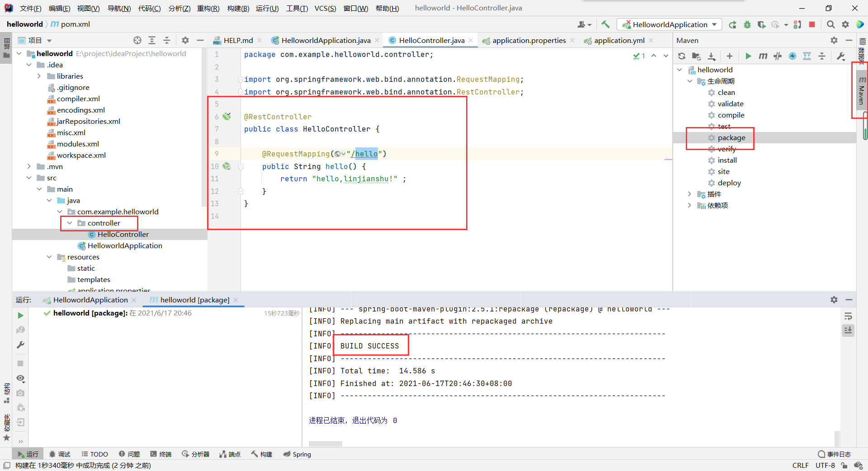Open the Spring tool window button

[x=297, y=454]
